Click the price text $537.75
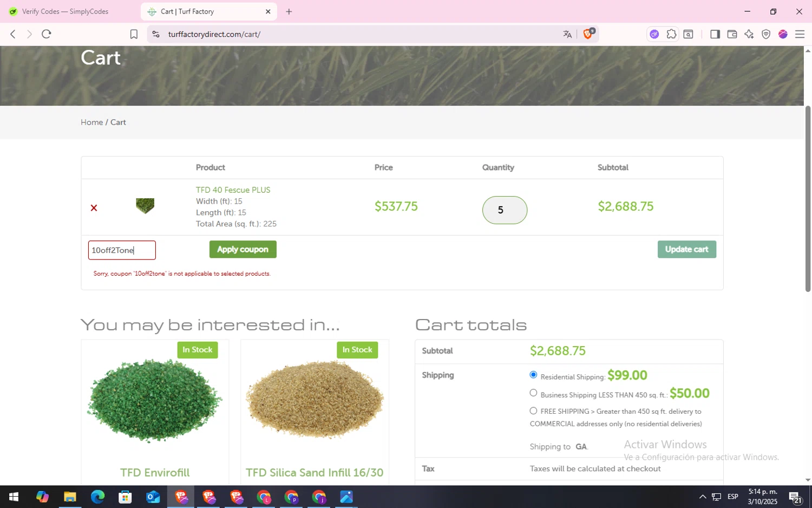812x508 pixels. pyautogui.click(x=396, y=206)
